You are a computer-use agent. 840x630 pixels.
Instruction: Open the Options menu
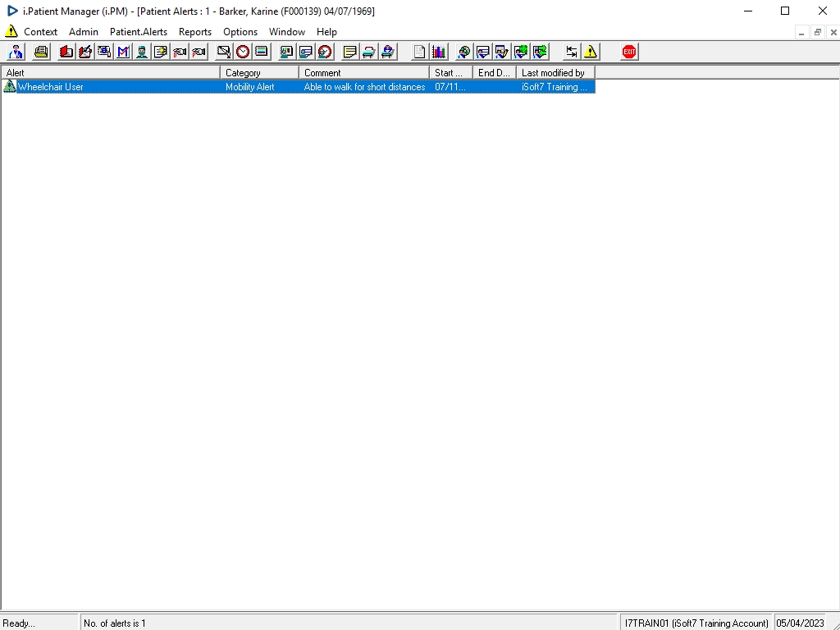tap(240, 32)
